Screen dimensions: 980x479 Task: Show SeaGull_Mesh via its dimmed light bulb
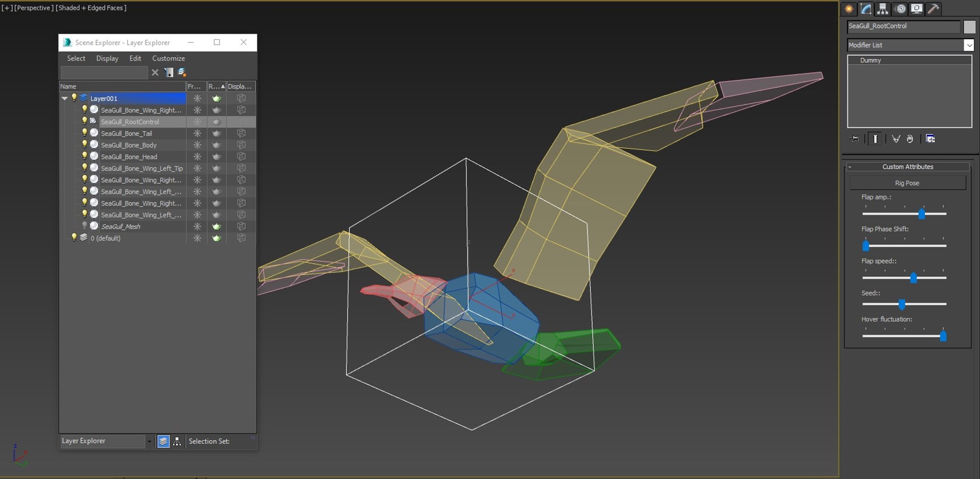click(85, 225)
